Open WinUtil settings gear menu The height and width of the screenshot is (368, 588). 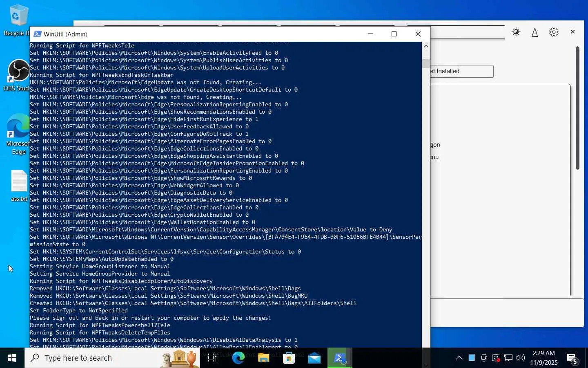click(x=554, y=32)
